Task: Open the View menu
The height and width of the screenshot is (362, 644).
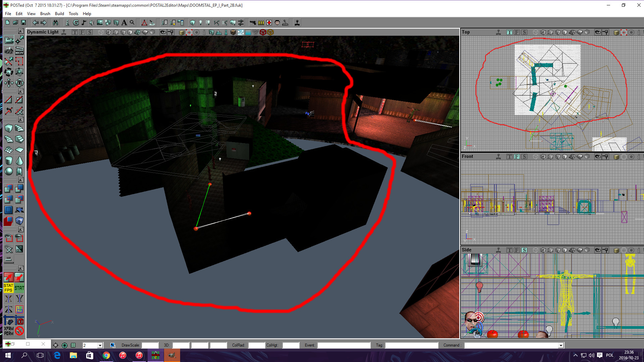Action: click(x=31, y=14)
